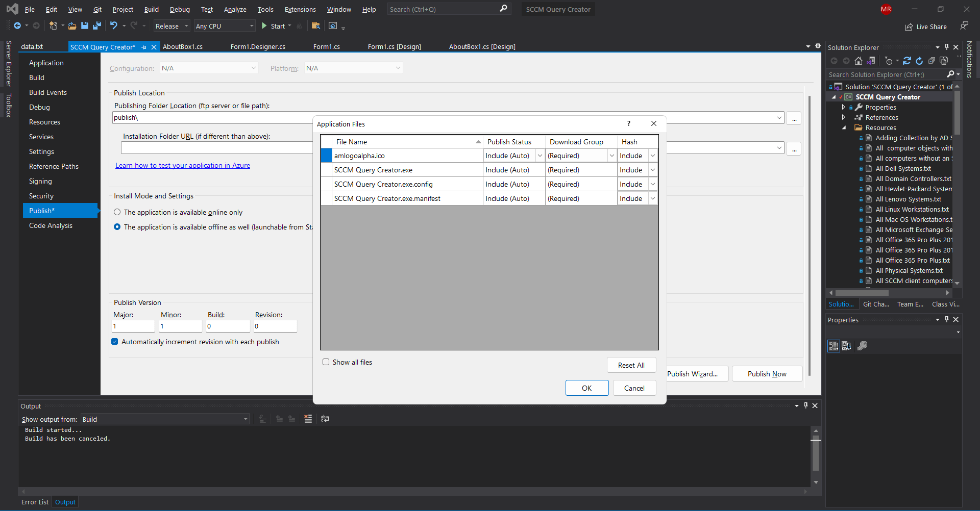Click the Categorized icon in Properties panel
Screen dimensions: 980x511
click(834, 346)
